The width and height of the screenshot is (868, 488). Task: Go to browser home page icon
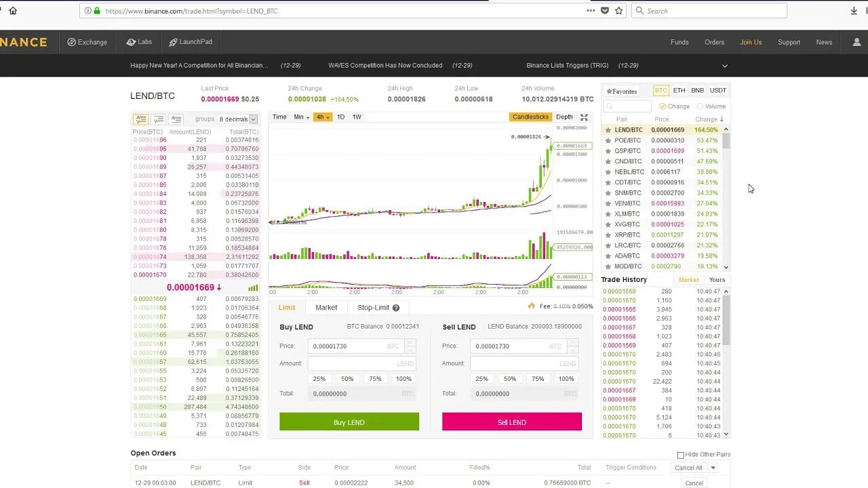(12, 11)
